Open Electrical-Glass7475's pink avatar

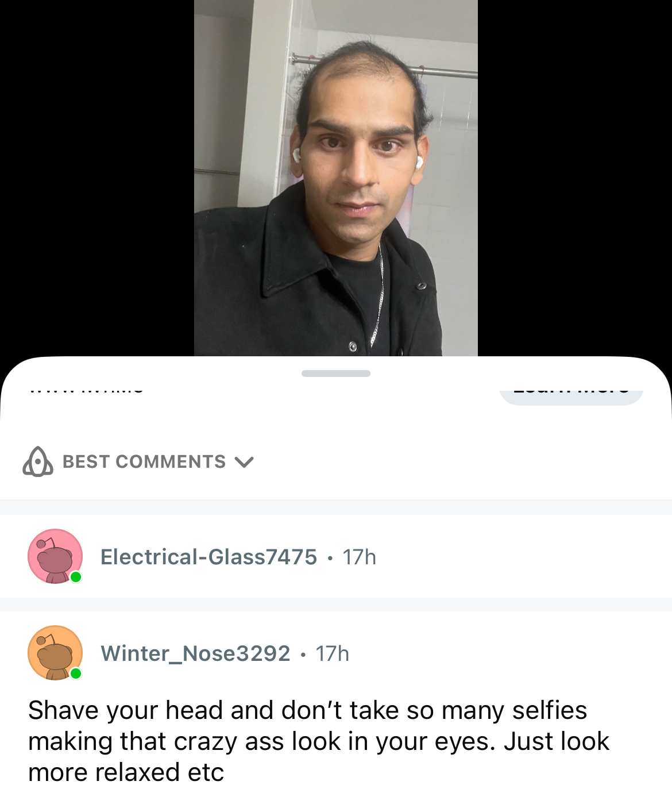click(x=55, y=556)
